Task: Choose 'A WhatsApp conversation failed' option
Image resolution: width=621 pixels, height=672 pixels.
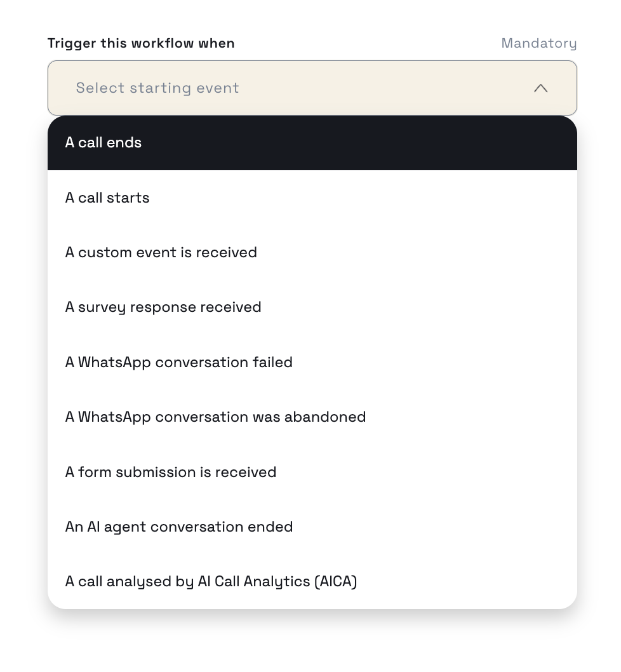Action: pos(312,362)
